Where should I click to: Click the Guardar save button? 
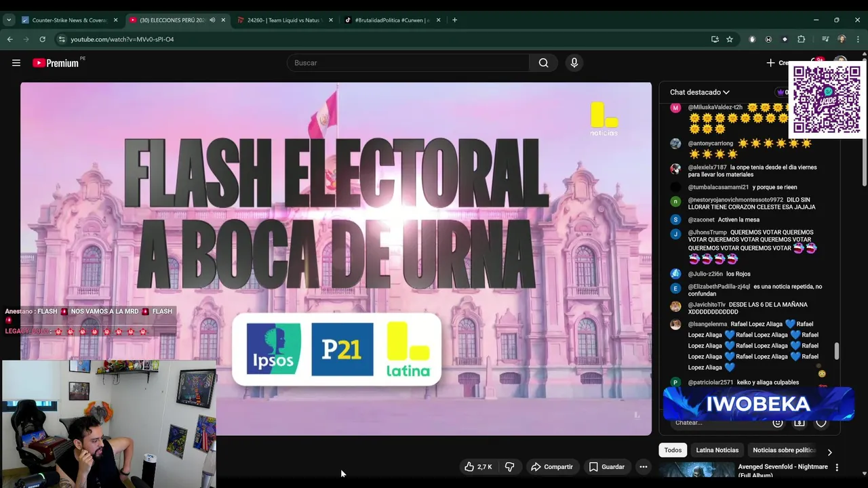(607, 467)
